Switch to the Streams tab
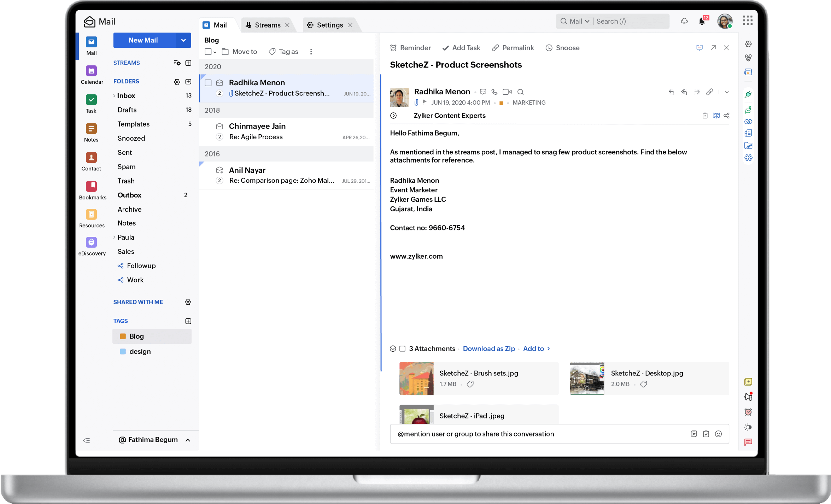 (267, 25)
